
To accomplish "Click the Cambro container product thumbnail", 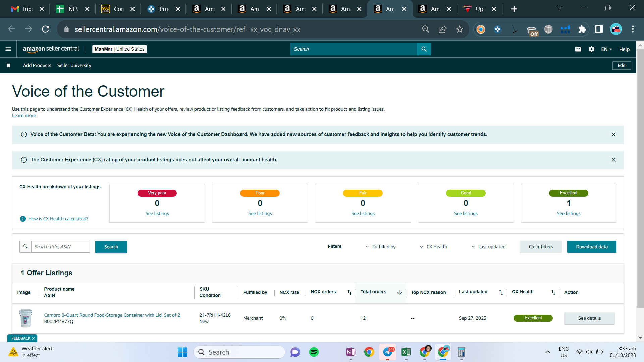I will (25, 318).
